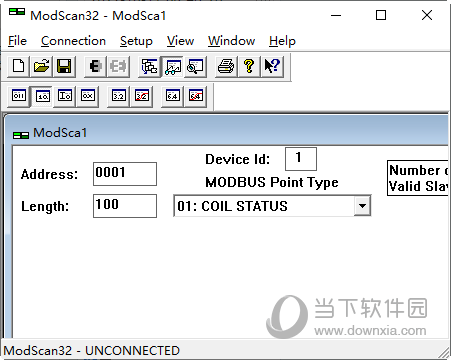Close the ModScan32 window
The height and width of the screenshot is (360, 451).
pos(427,15)
